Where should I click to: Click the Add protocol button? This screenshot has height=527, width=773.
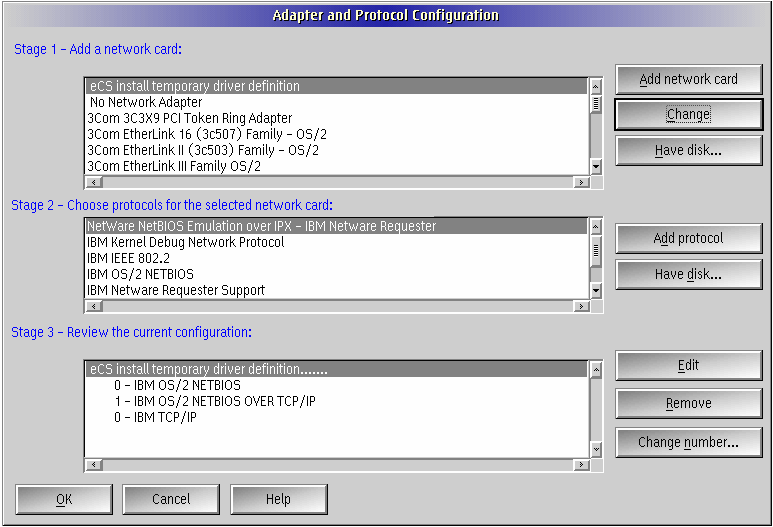[x=689, y=239]
